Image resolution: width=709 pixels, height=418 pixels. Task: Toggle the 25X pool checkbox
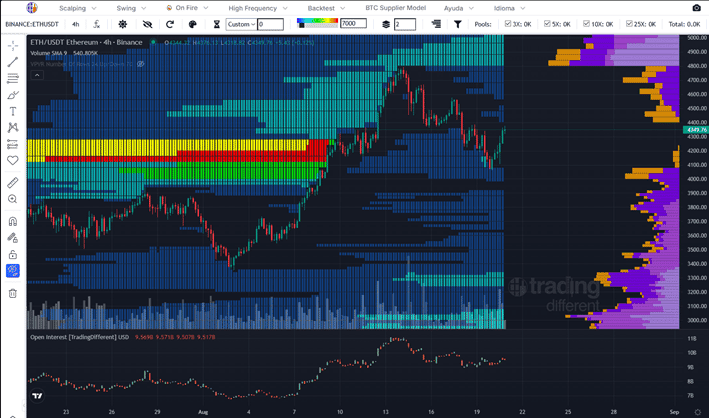(x=629, y=24)
